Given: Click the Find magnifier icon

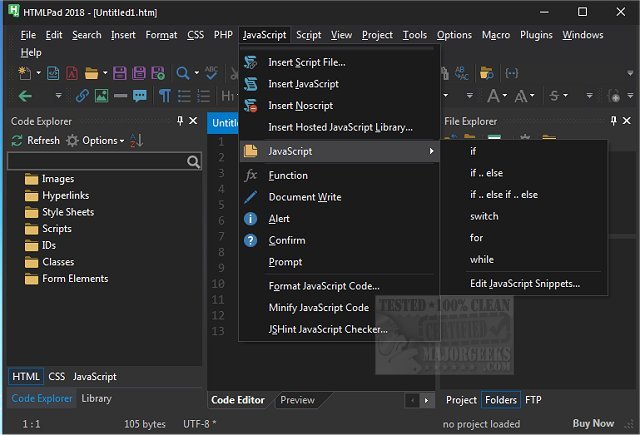Looking at the screenshot, I should point(183,73).
